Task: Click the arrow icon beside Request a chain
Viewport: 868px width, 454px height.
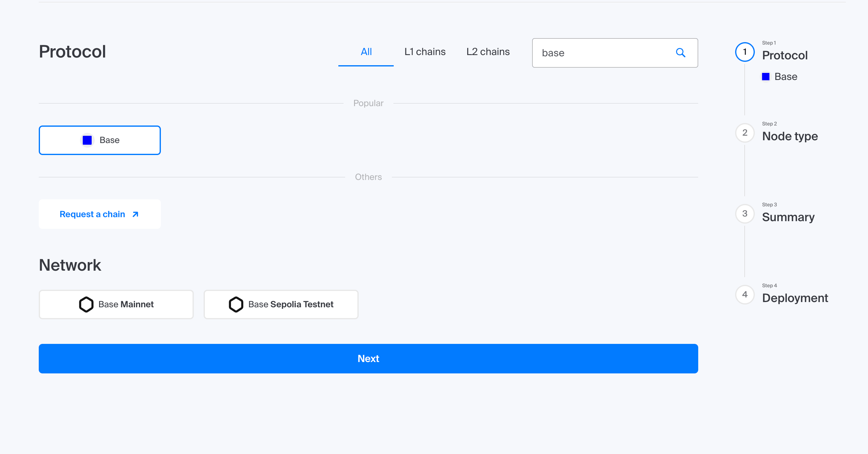Action: click(135, 214)
